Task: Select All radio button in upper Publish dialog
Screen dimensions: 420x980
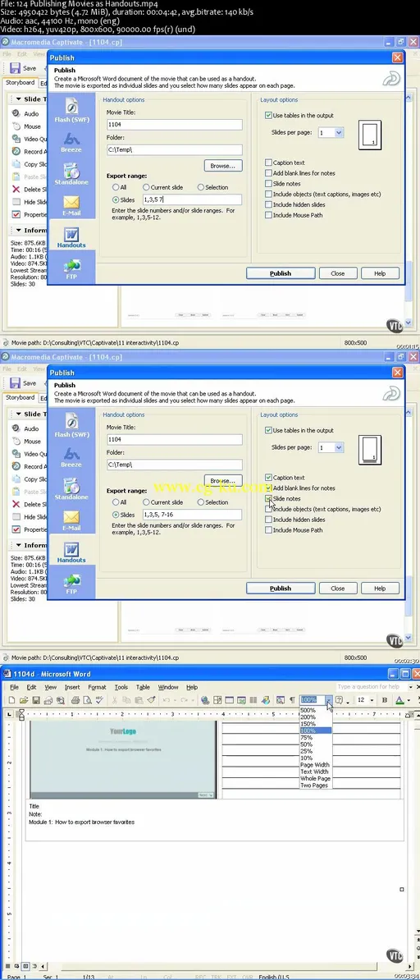Action: (x=116, y=187)
